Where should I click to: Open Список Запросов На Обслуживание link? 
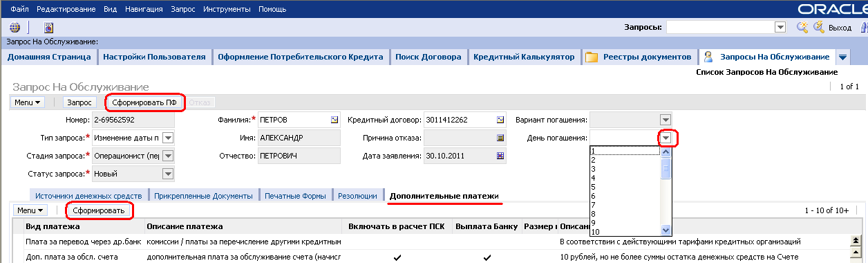coord(766,72)
